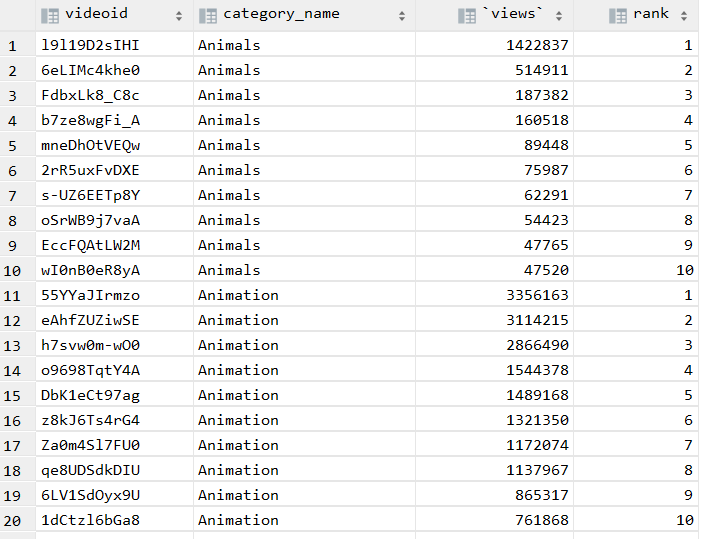Image resolution: width=704 pixels, height=539 pixels.
Task: Click views value 47765
Action: pyautogui.click(x=546, y=245)
